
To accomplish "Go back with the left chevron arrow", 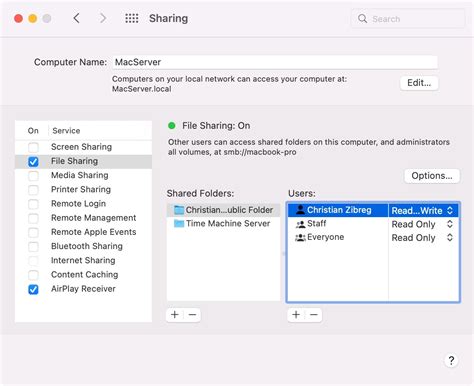I will click(x=77, y=18).
